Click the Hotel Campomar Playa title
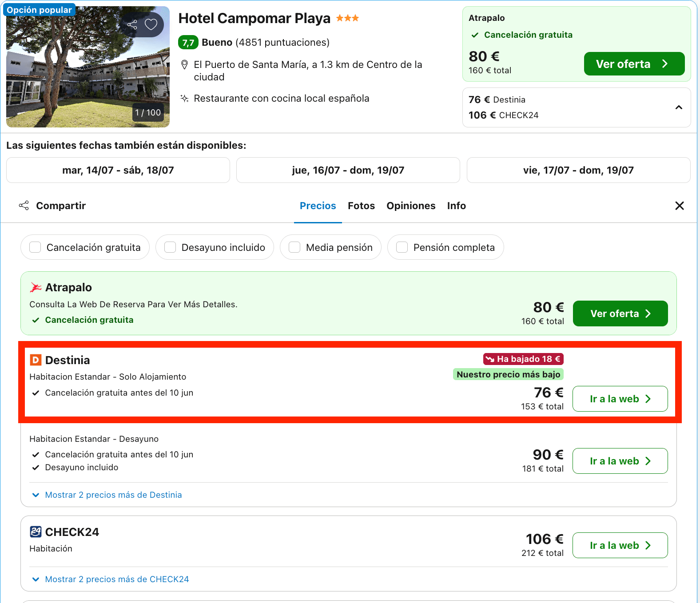The image size is (700, 603). 255,18
